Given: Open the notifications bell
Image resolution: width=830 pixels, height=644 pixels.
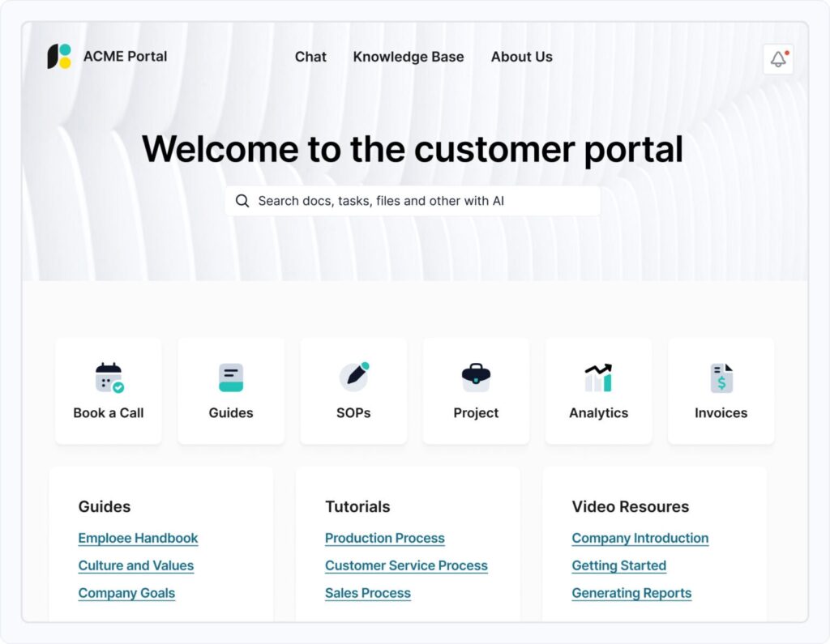Looking at the screenshot, I should pyautogui.click(x=778, y=59).
